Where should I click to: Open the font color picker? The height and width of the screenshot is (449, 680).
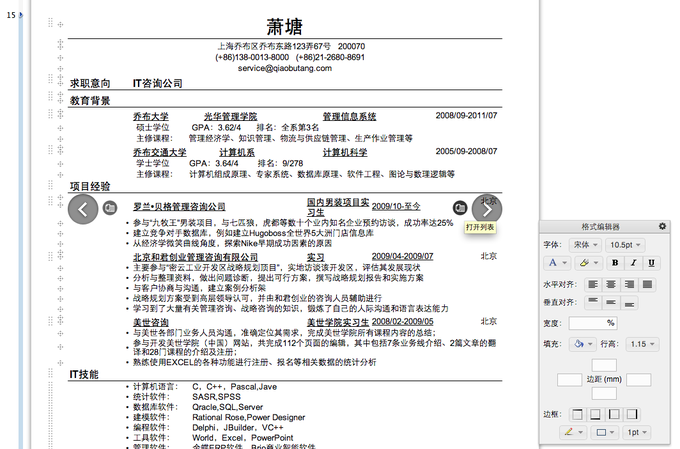click(557, 263)
